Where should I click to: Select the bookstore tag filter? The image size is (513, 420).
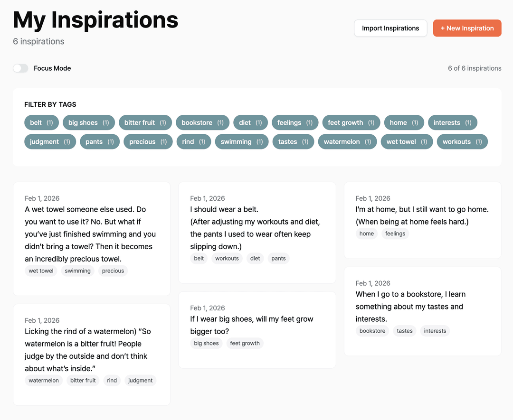pyautogui.click(x=202, y=122)
